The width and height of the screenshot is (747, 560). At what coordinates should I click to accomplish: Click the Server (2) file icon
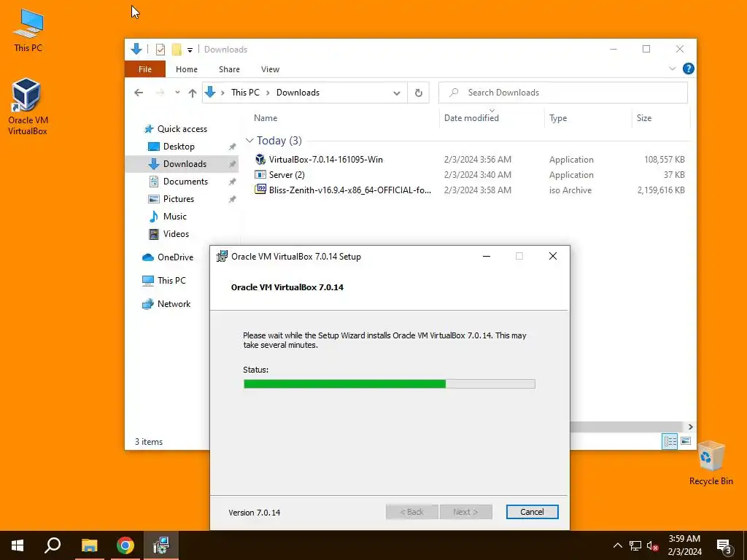pos(260,174)
